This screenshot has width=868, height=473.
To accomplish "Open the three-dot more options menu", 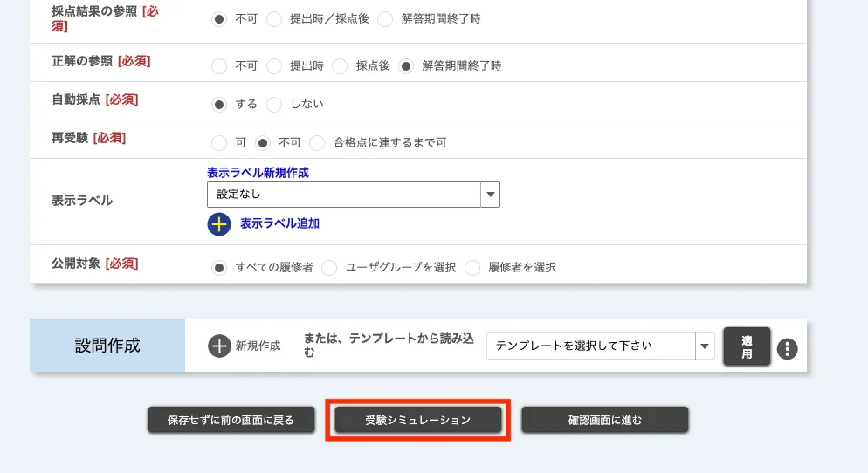I will pos(788,349).
